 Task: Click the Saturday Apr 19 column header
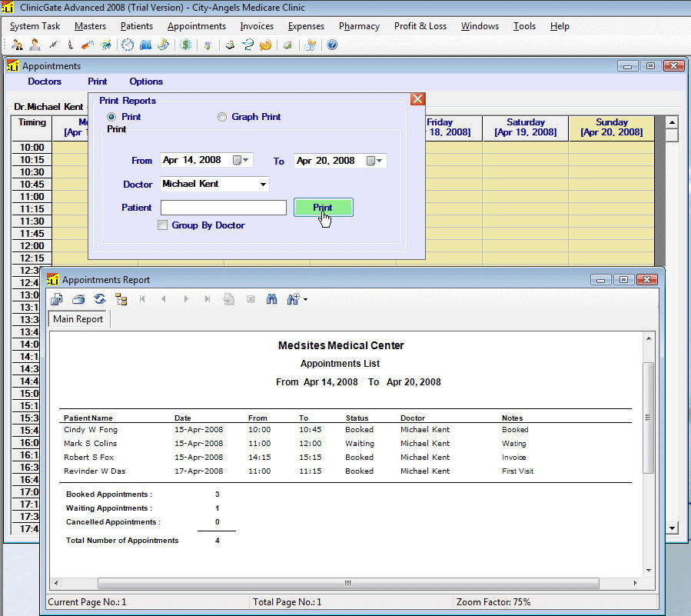[526, 128]
